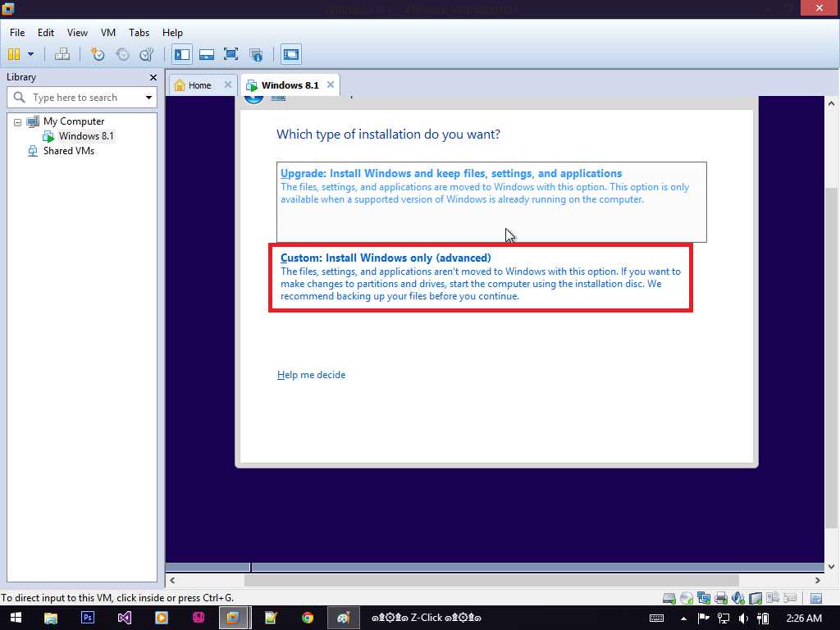Click the revert to snapshot icon

pos(123,54)
